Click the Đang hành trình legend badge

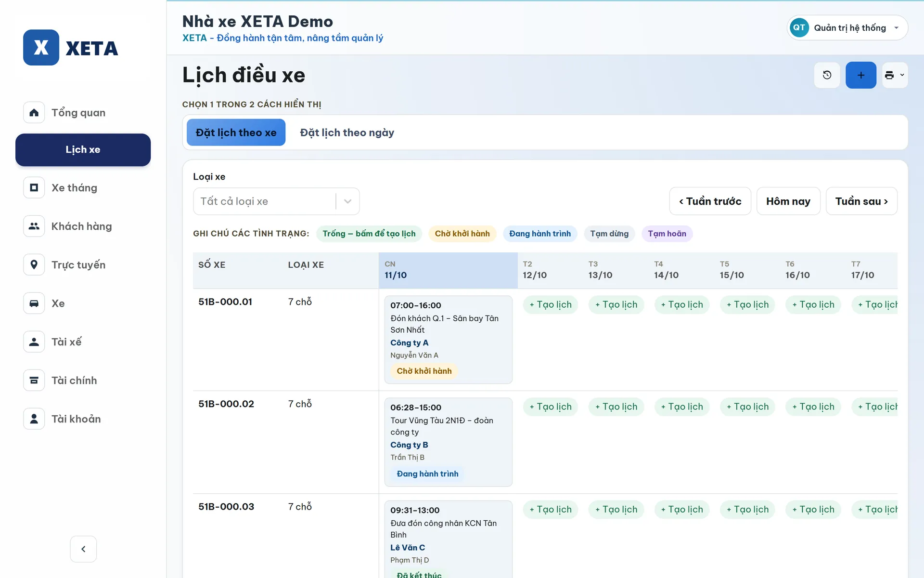click(540, 234)
